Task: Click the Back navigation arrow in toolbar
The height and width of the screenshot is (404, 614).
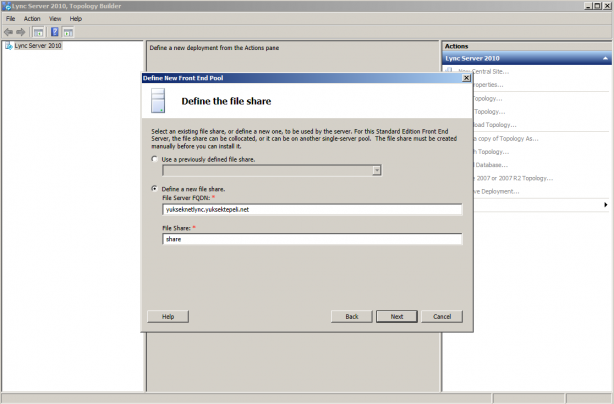Action: coord(8,32)
